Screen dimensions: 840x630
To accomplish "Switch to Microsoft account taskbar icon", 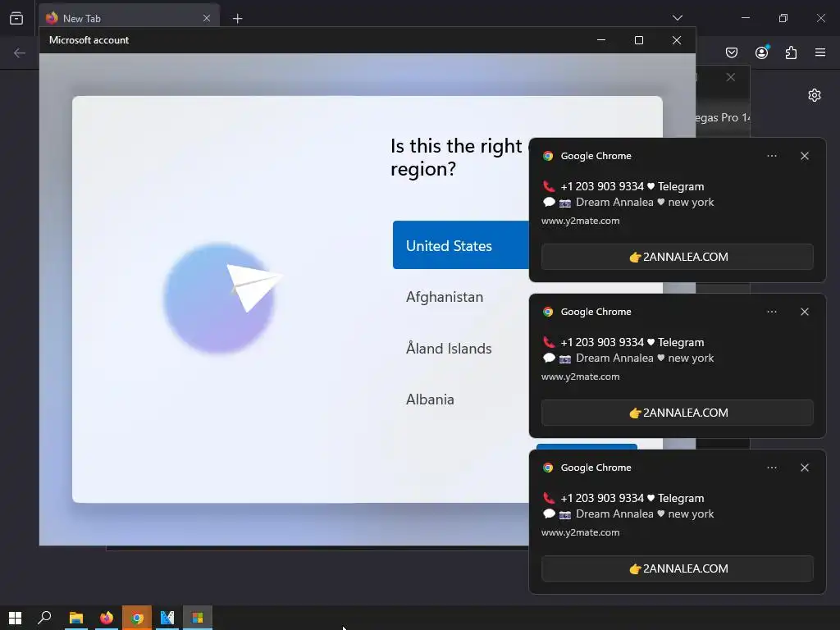I will pyautogui.click(x=198, y=618).
